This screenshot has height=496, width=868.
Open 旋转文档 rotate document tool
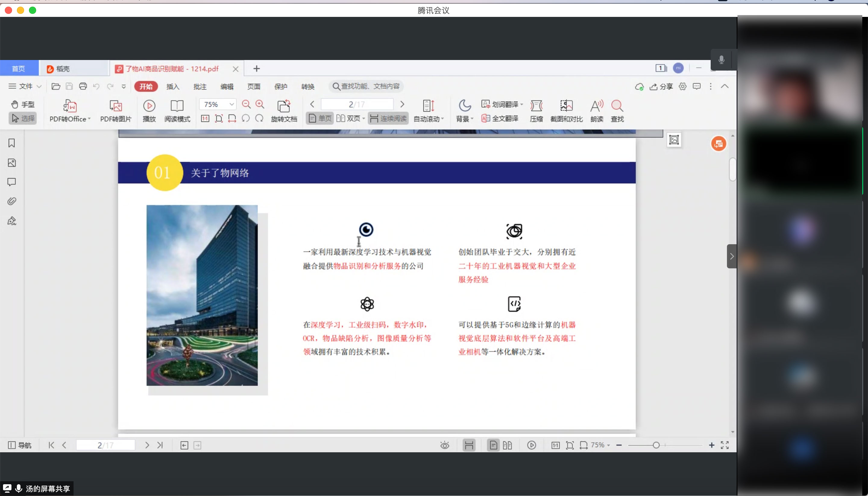point(284,107)
